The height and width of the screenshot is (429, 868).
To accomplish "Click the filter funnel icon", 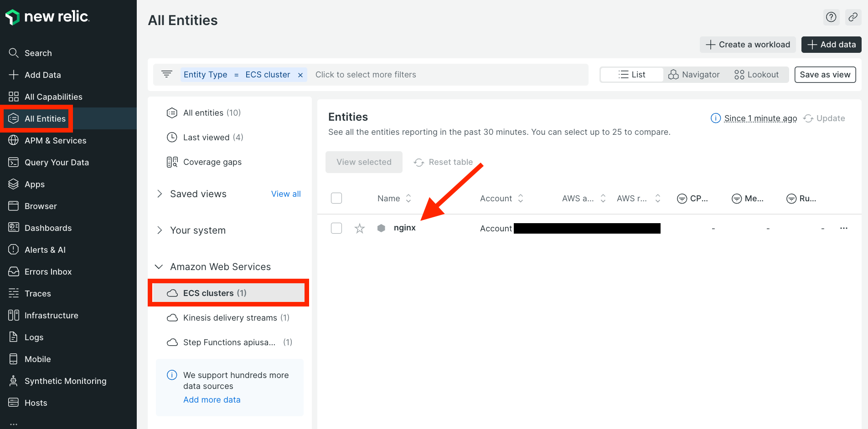I will tap(166, 74).
